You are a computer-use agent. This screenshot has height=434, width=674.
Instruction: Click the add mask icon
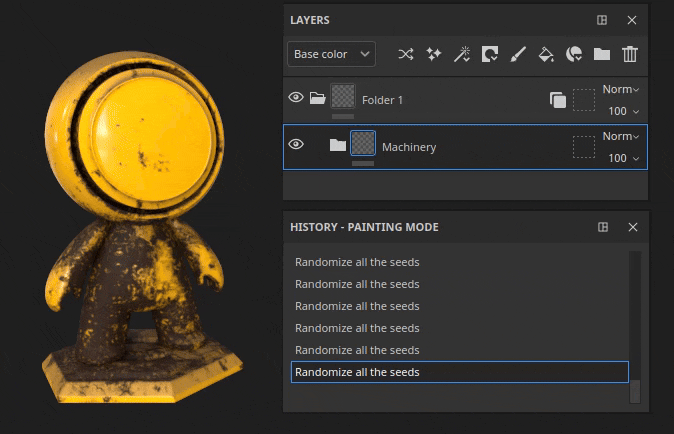(490, 54)
